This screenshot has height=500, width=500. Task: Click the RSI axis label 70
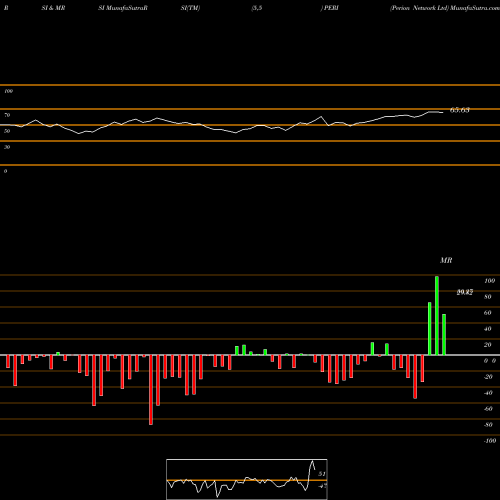(7, 115)
